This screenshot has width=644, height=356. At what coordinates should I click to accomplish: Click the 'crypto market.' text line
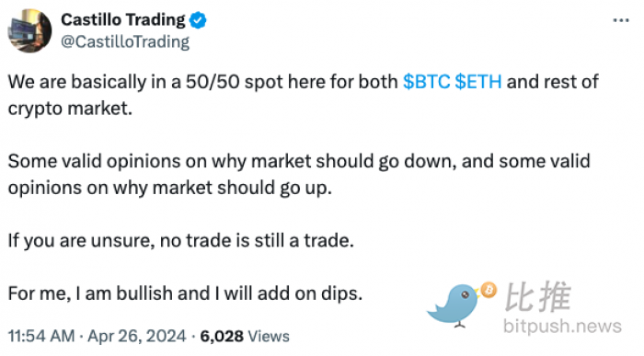click(70, 109)
